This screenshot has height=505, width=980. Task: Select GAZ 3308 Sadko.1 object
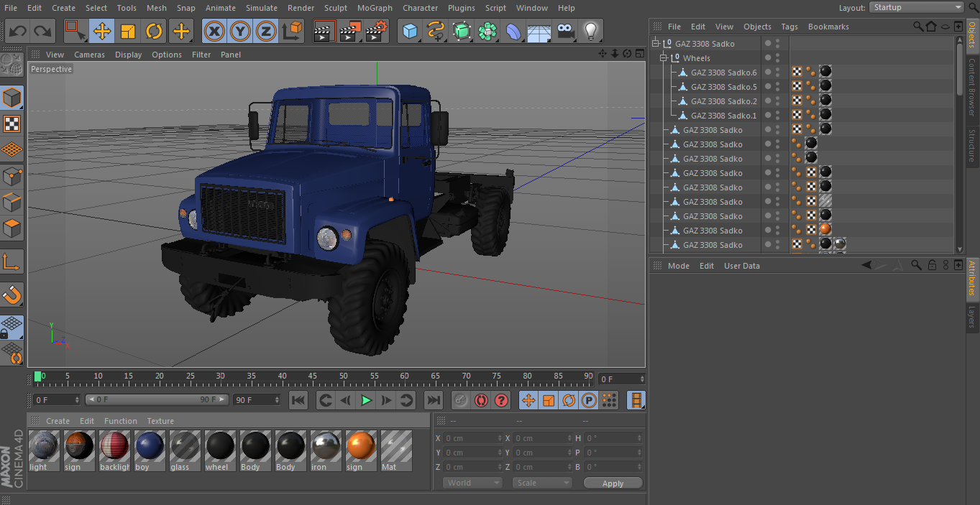click(x=723, y=116)
